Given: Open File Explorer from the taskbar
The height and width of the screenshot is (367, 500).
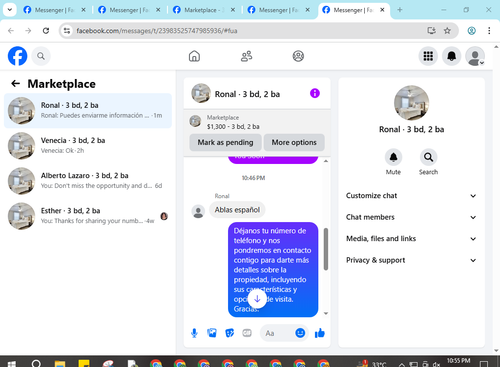Looking at the screenshot, I should (x=60, y=363).
